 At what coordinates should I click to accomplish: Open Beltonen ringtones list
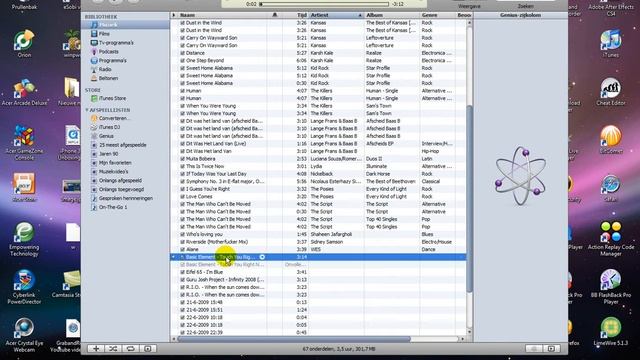click(108, 78)
